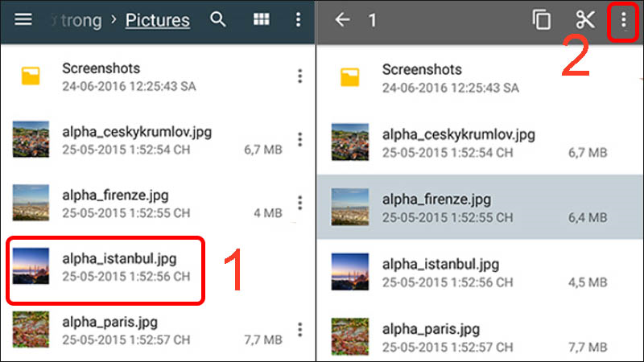Show more options for left panel alpha_firenze.jpg
Viewport: 644px width, 362px height.
coord(299,203)
